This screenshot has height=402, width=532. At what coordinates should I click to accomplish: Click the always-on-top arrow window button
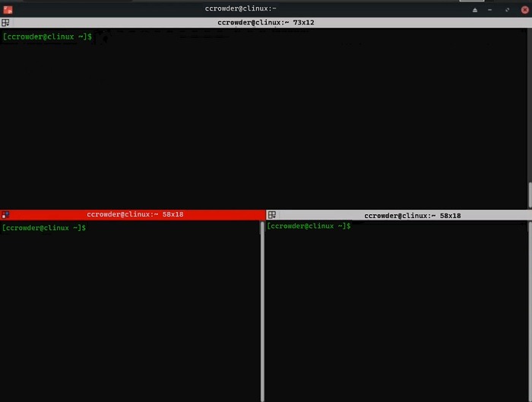click(475, 10)
